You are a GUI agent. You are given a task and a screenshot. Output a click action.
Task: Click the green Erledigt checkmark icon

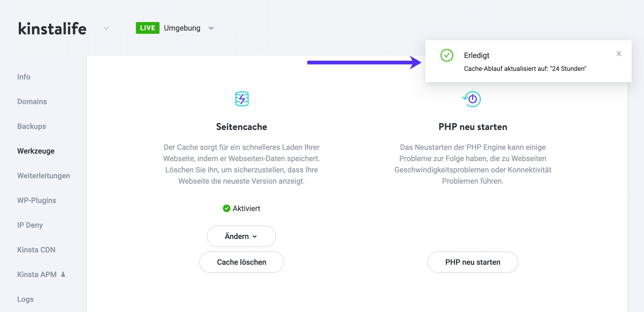[447, 55]
